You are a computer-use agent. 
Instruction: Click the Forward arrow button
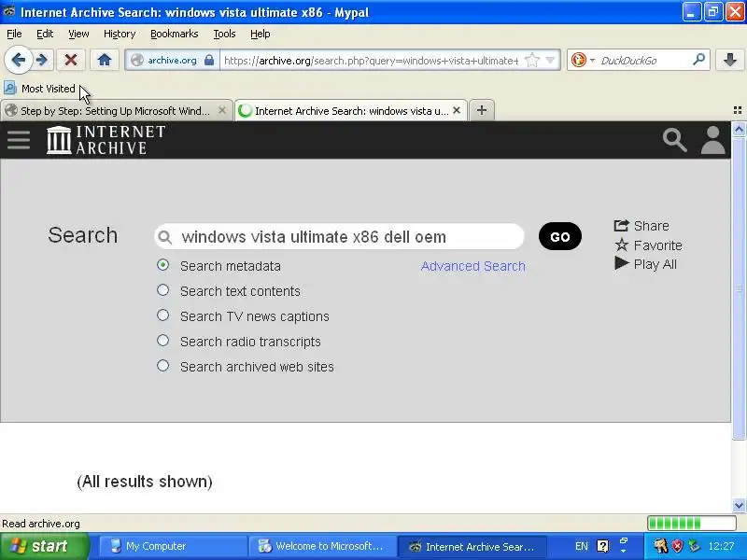(42, 60)
